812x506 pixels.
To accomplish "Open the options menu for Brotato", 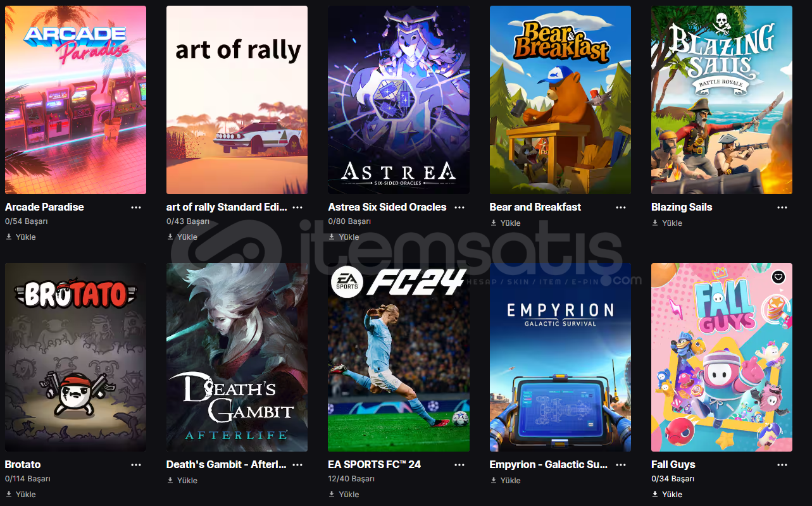I will (136, 465).
